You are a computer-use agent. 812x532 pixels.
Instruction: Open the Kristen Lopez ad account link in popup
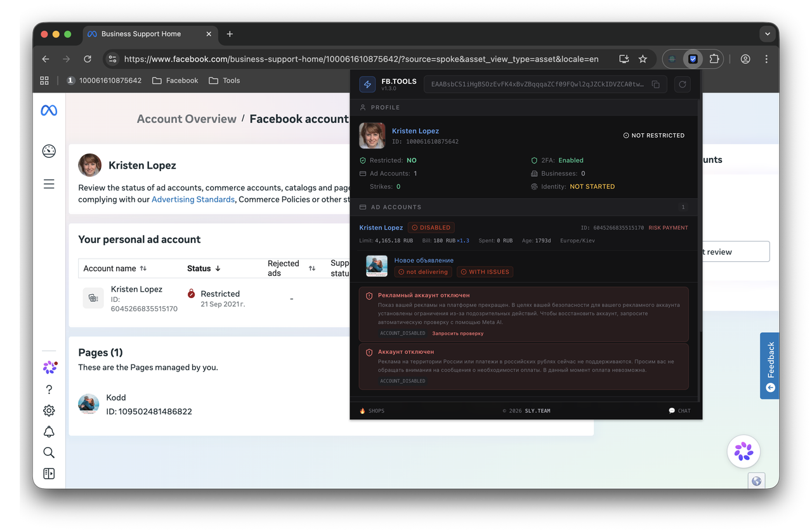tap(381, 228)
